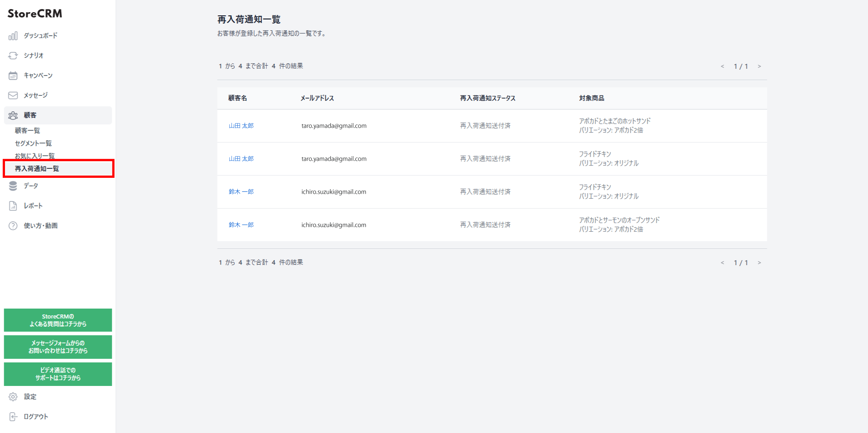This screenshot has height=433, width=868.
Task: Collapse the 顧客 sidebar section
Action: (58, 115)
